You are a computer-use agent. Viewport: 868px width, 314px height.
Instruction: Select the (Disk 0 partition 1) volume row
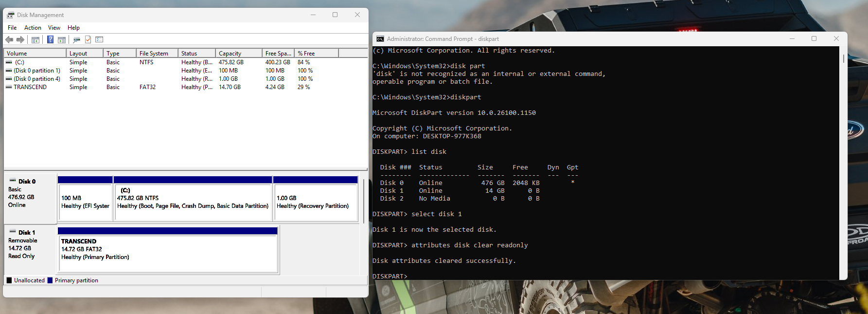point(37,71)
